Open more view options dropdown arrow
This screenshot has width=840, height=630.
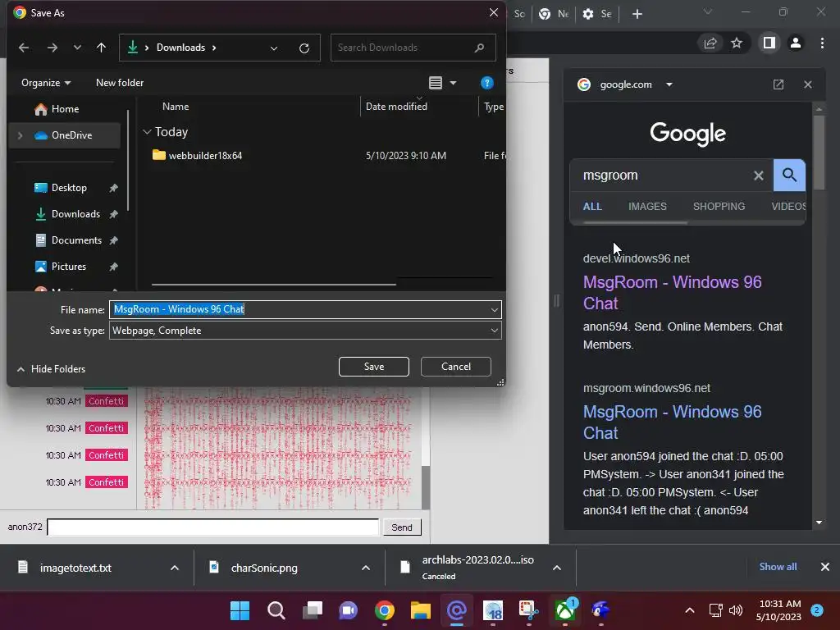(453, 83)
